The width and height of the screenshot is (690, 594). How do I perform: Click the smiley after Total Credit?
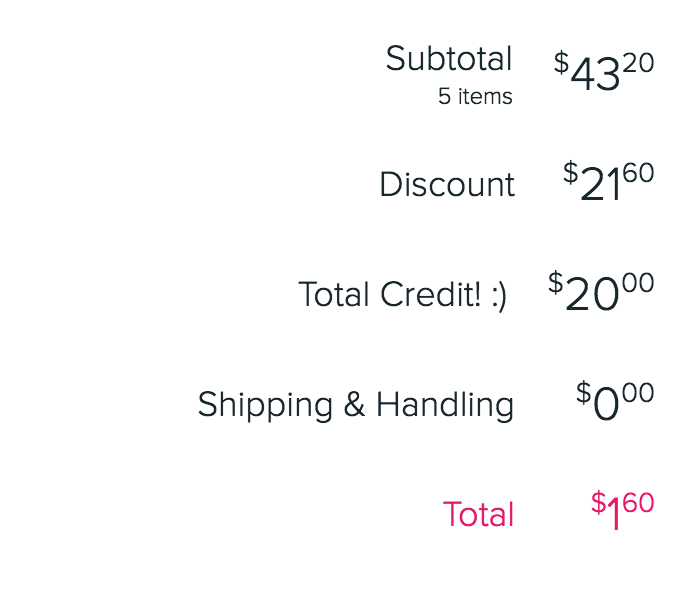[x=499, y=296]
